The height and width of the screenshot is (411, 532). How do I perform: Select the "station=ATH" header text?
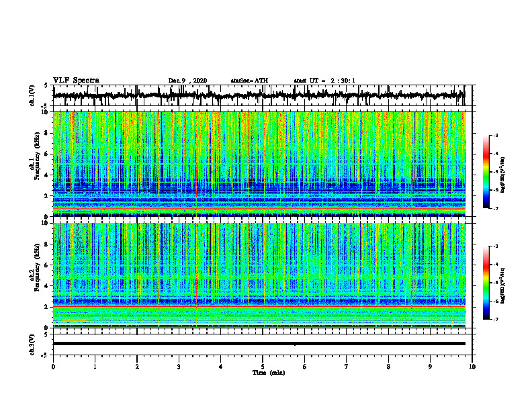(x=249, y=81)
